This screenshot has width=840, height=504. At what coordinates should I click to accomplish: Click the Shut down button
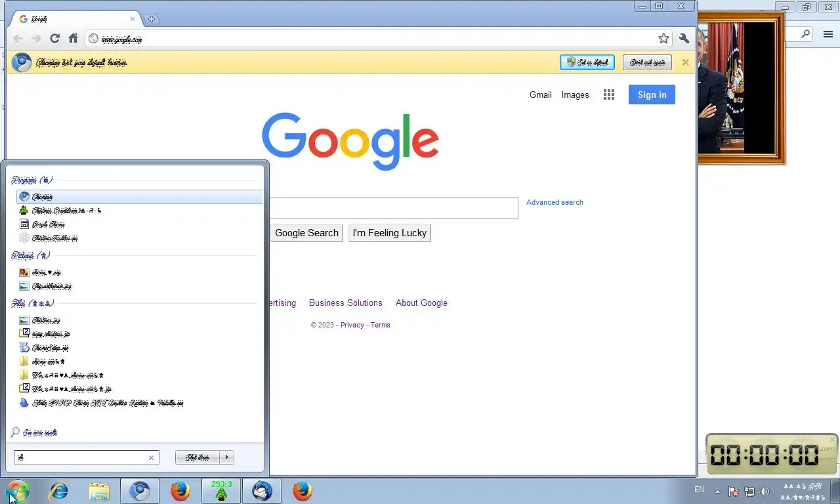[198, 457]
